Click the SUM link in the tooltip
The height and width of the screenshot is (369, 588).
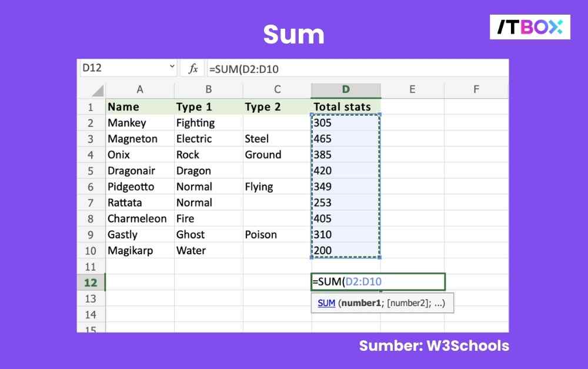pos(326,303)
